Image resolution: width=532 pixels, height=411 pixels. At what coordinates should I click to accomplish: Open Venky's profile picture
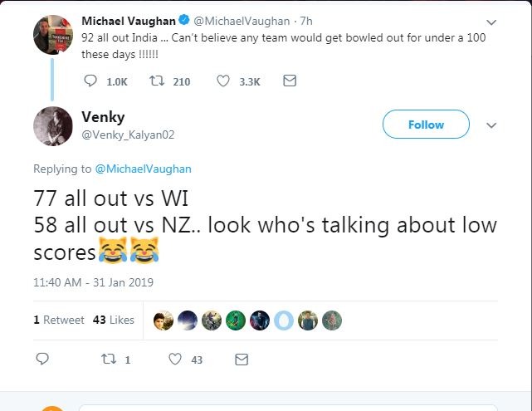[52, 126]
